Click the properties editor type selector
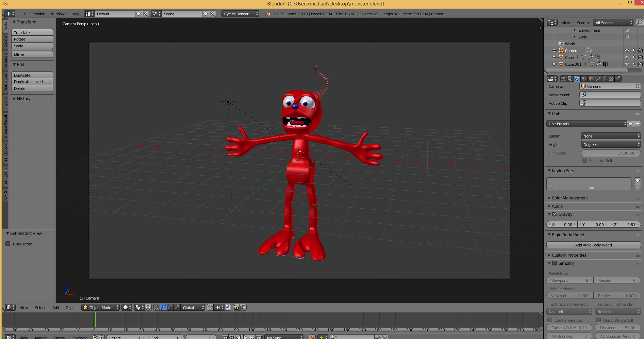 [x=552, y=79]
